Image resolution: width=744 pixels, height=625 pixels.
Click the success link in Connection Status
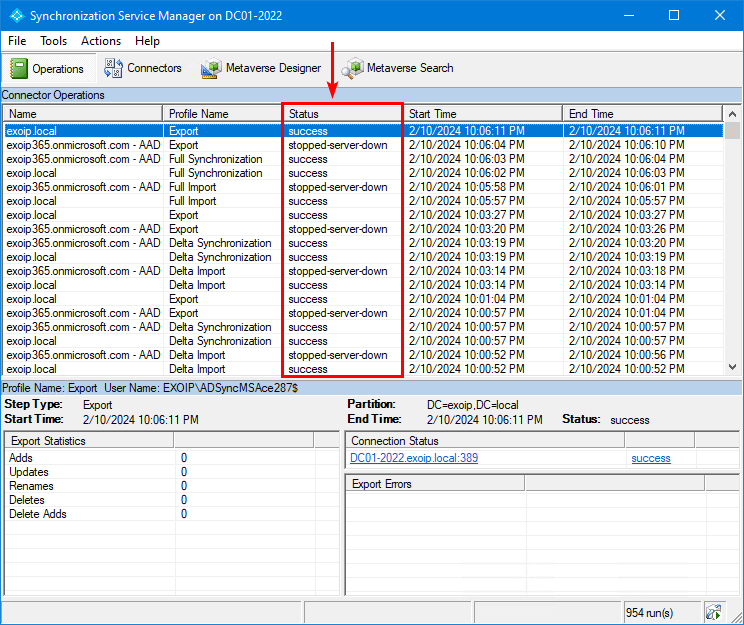(x=650, y=458)
